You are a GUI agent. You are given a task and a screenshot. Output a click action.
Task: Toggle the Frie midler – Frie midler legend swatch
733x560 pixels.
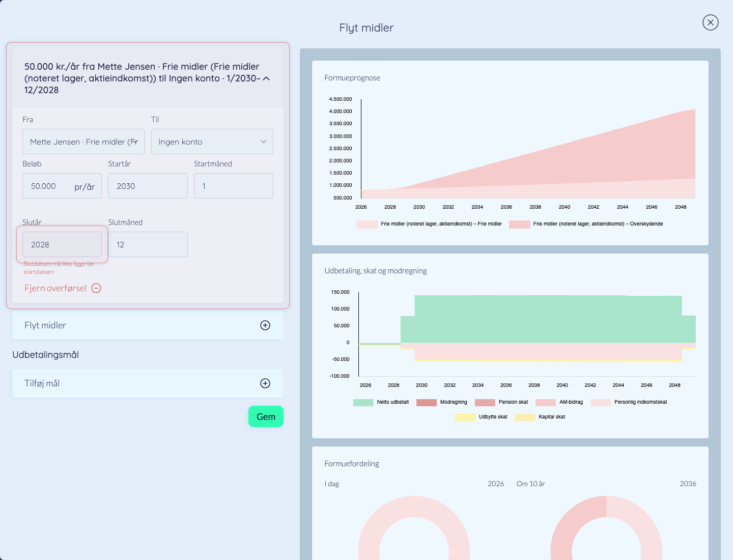(367, 224)
